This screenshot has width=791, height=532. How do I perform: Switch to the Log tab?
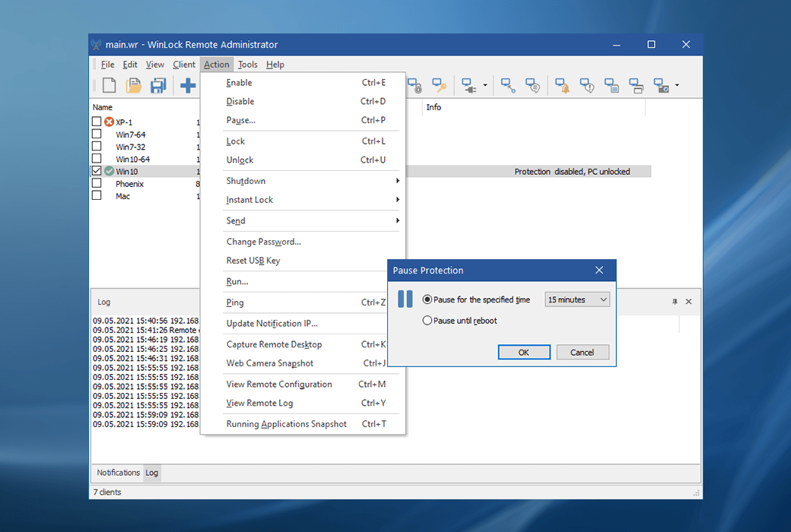click(x=152, y=473)
